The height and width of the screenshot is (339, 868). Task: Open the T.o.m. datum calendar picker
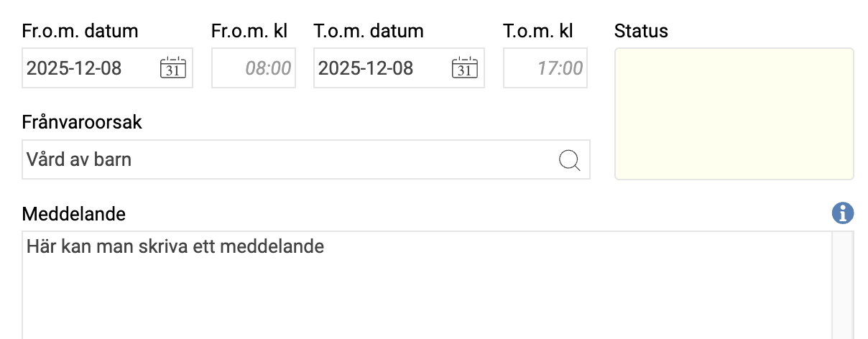(x=464, y=68)
